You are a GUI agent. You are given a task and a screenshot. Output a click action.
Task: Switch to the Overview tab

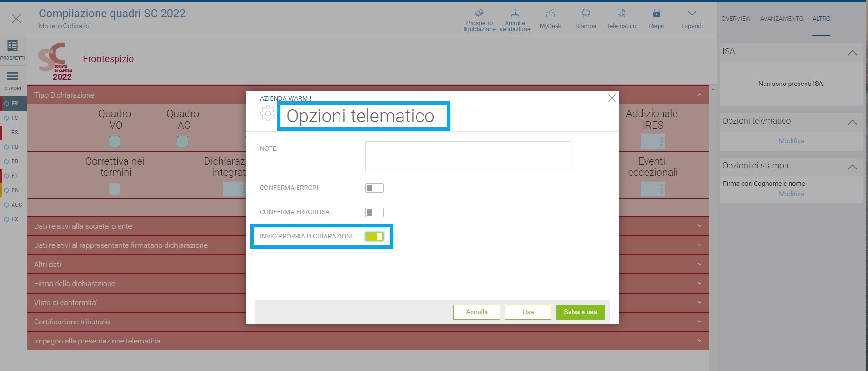736,19
